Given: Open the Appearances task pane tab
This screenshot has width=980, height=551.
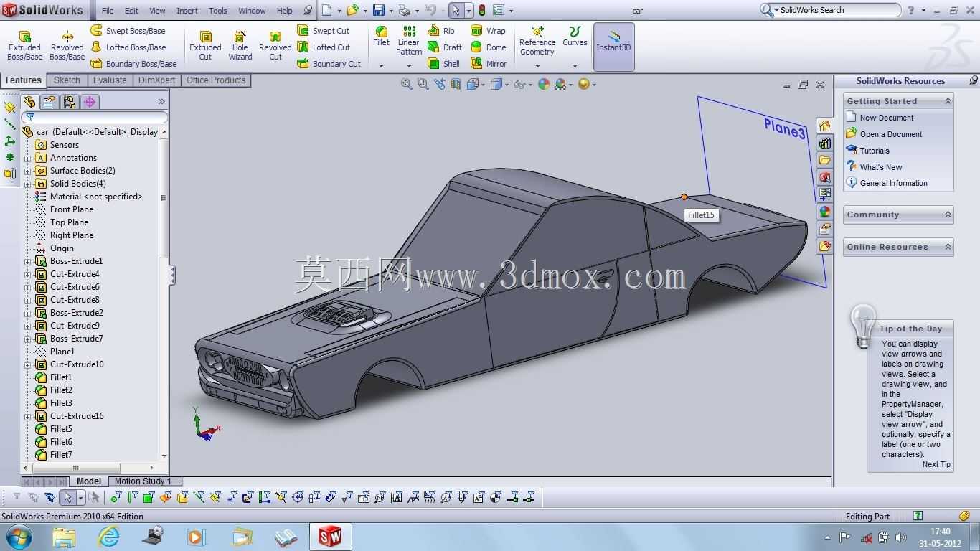Looking at the screenshot, I should coord(825,212).
